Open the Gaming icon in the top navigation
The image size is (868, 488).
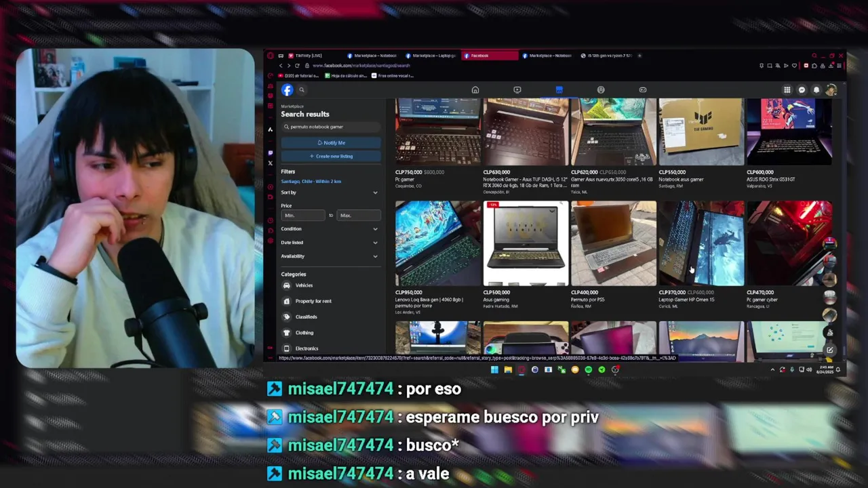(643, 89)
